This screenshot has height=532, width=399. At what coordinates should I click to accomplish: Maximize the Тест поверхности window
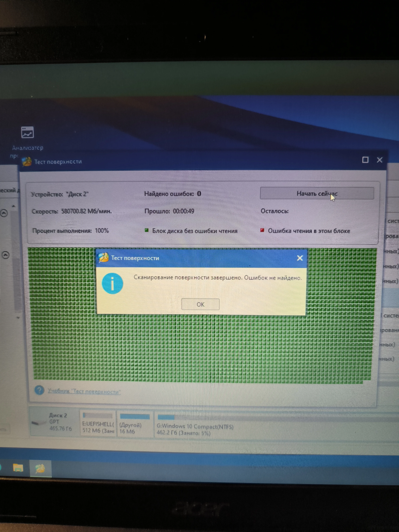pyautogui.click(x=365, y=160)
